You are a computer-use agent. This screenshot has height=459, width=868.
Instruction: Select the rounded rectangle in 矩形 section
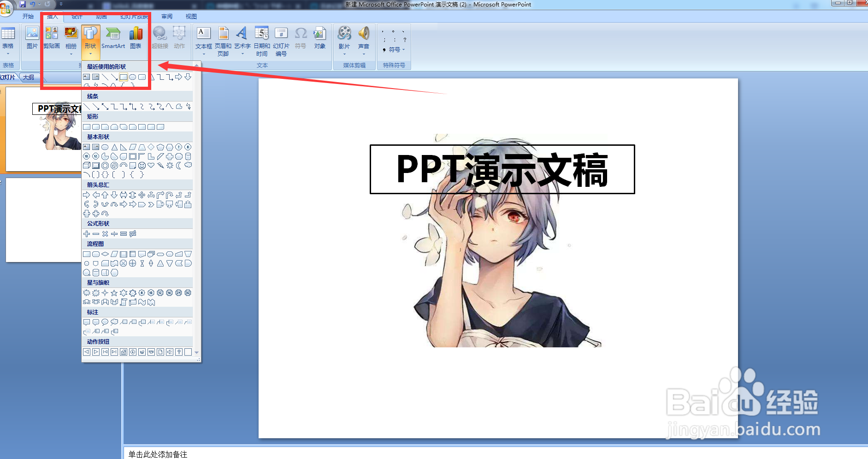(x=96, y=127)
